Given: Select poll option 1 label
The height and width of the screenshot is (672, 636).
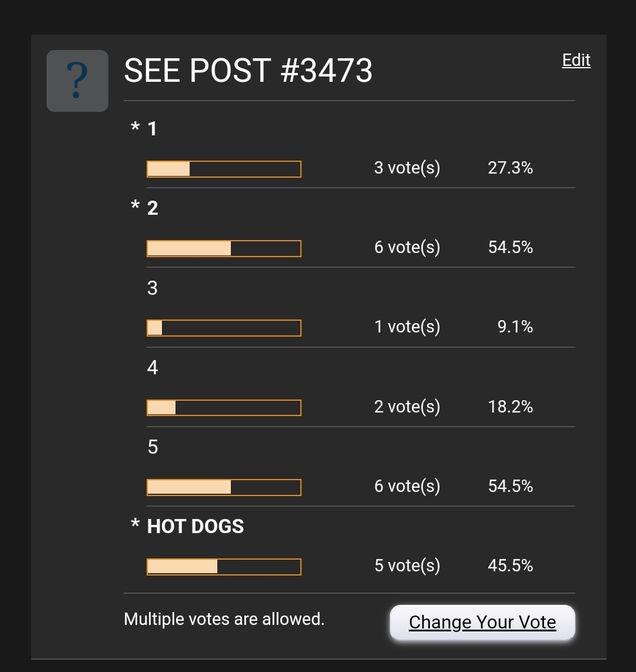Looking at the screenshot, I should [153, 128].
